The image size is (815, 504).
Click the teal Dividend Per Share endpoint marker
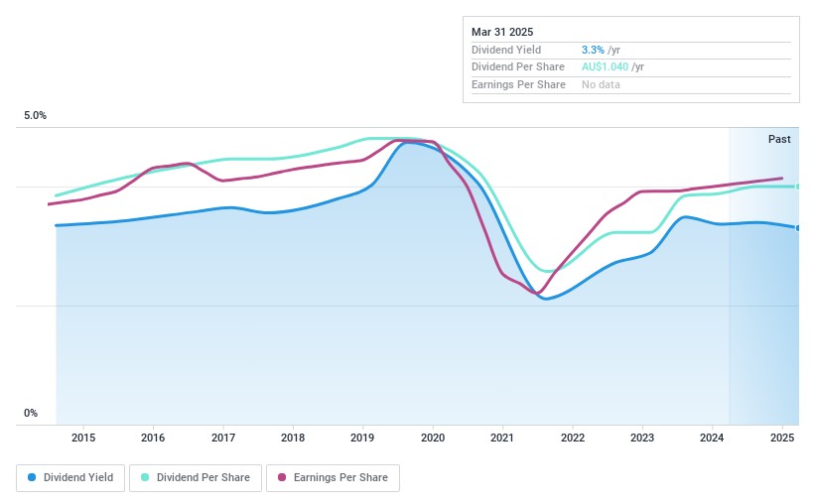[x=798, y=187]
